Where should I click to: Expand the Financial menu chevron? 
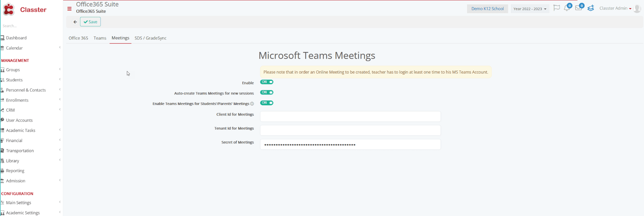click(60, 140)
